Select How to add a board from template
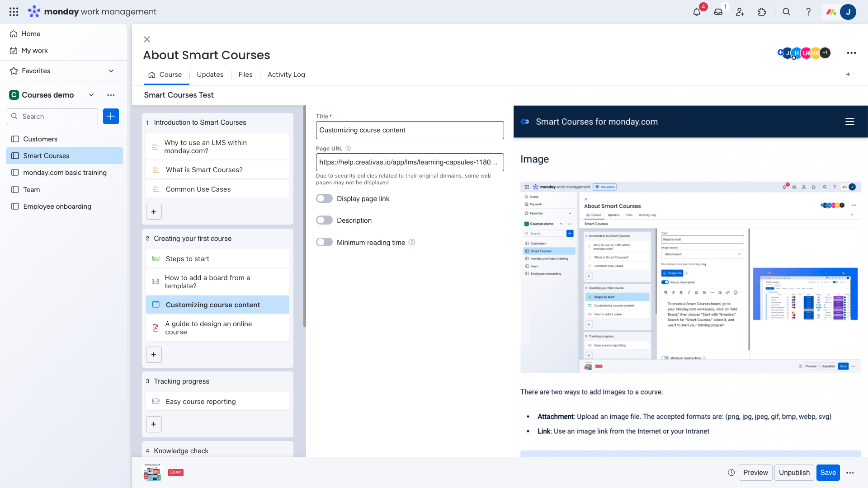This screenshot has height=488, width=868. coord(217,282)
